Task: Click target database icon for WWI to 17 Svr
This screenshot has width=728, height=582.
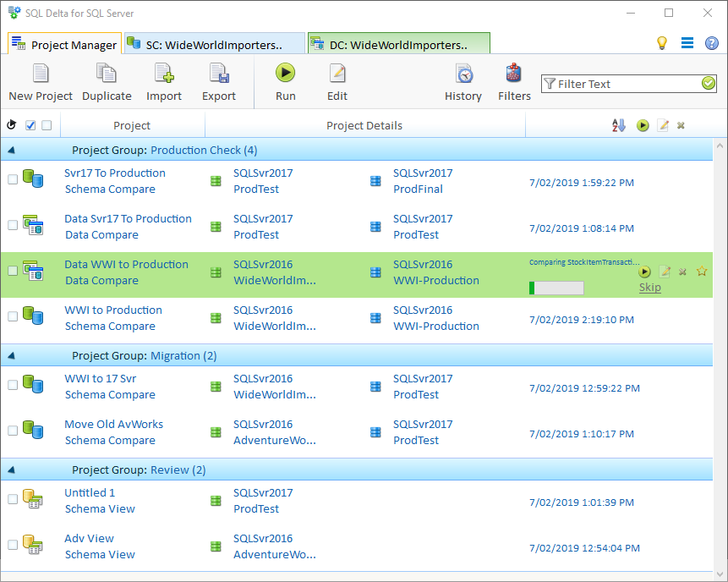Action: (x=375, y=387)
